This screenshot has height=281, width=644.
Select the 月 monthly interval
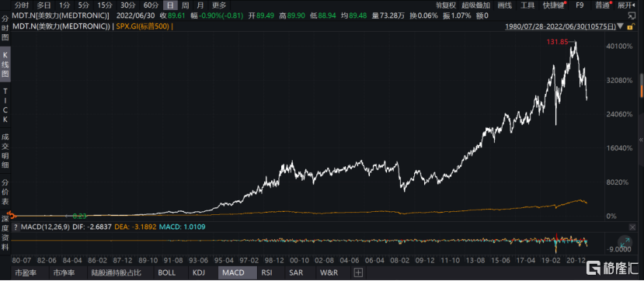coord(200,5)
